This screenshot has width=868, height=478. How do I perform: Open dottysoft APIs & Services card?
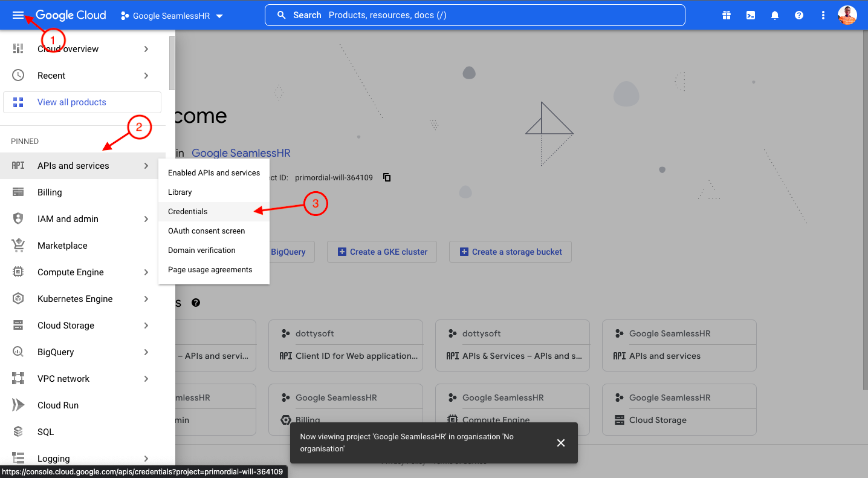click(513, 345)
